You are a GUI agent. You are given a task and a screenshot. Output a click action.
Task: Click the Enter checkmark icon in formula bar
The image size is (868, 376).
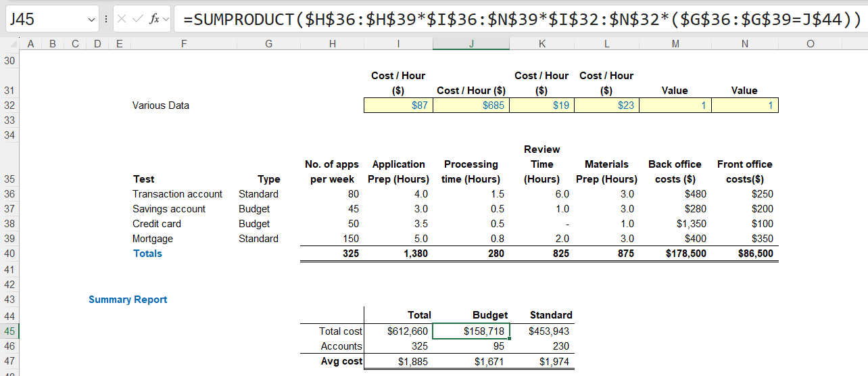138,20
